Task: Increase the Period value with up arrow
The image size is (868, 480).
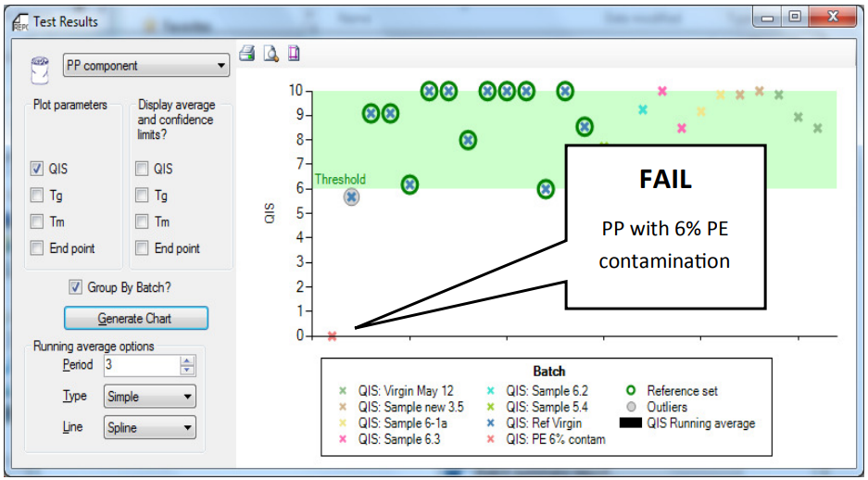Action: pyautogui.click(x=187, y=360)
